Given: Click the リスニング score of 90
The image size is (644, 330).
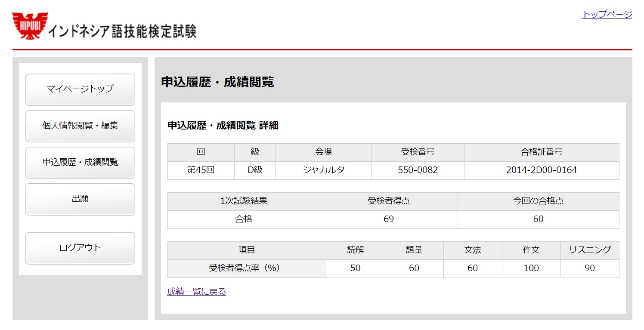Looking at the screenshot, I should coord(589,268).
